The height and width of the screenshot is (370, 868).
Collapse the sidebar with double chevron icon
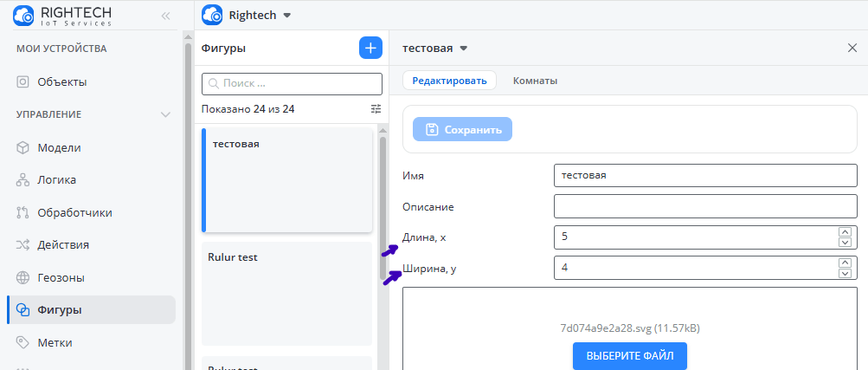click(165, 16)
